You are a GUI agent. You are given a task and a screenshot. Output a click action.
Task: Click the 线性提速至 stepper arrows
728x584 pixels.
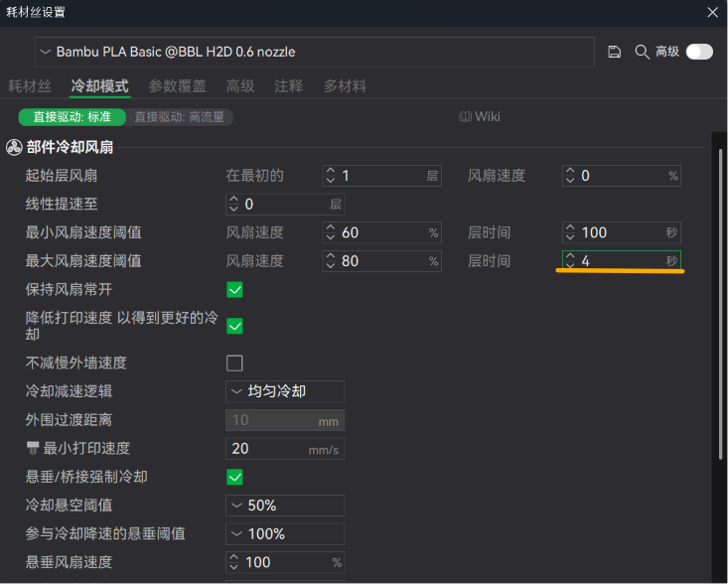pyautogui.click(x=233, y=204)
